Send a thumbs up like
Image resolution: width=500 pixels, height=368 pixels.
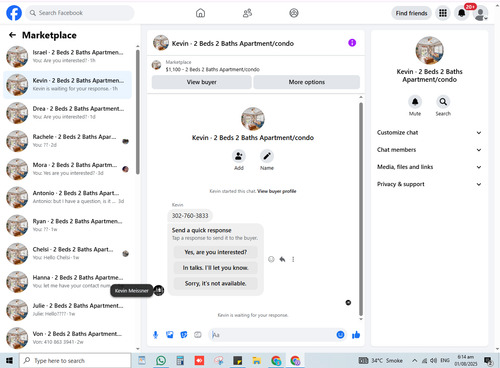356,335
